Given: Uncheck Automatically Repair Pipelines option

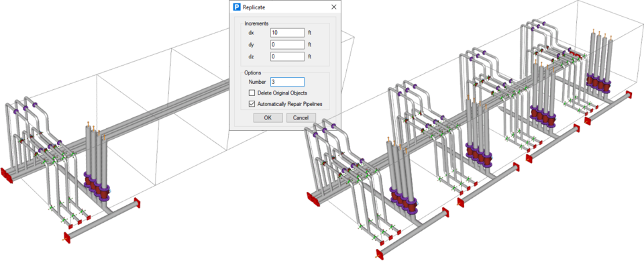Looking at the screenshot, I should pyautogui.click(x=252, y=104).
